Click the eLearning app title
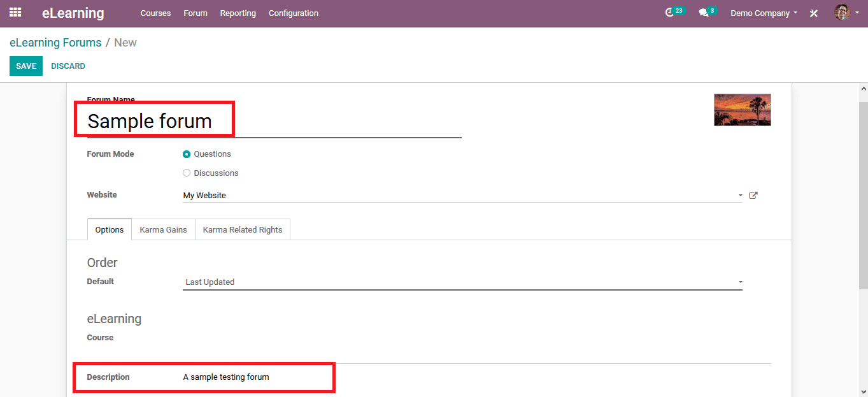Viewport: 868px width, 397px height. coord(73,13)
